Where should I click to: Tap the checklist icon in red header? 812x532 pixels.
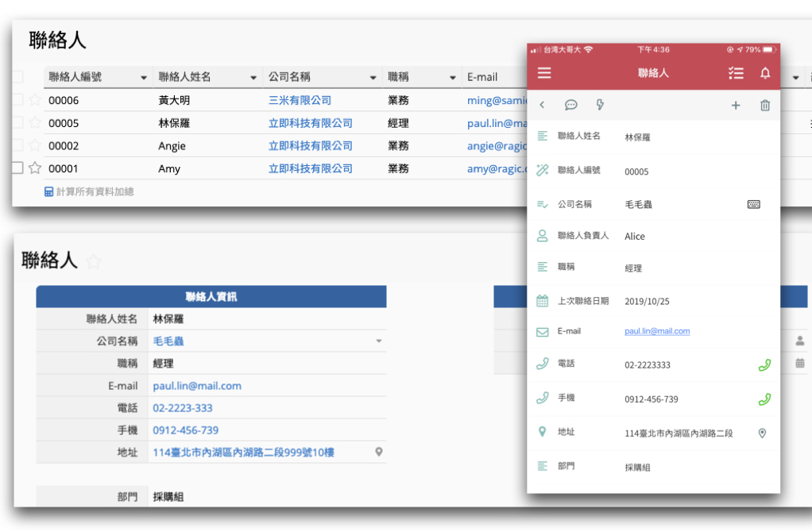coord(736,73)
